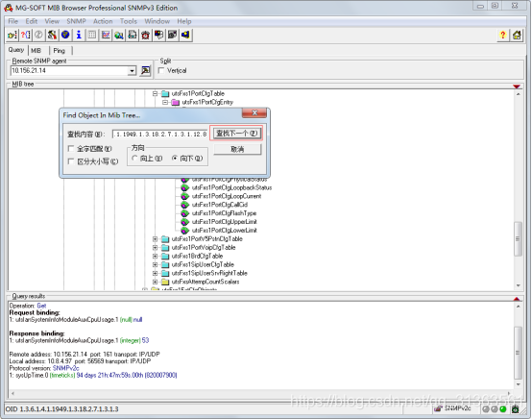Select utsFxs1PortCfgLowerLimit in the tree
Image resolution: width=532 pixels, height=419 pixels.
coord(225,231)
